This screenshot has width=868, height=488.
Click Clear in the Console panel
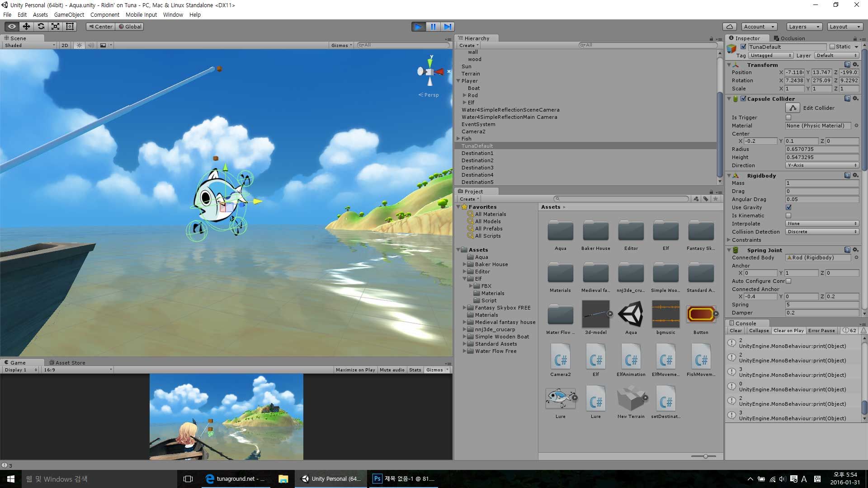point(736,331)
